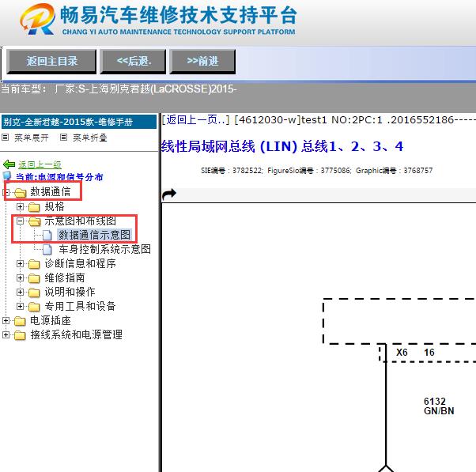Click the 当前:电源和信号分布 label
The width and height of the screenshot is (476, 472).
coord(59,177)
